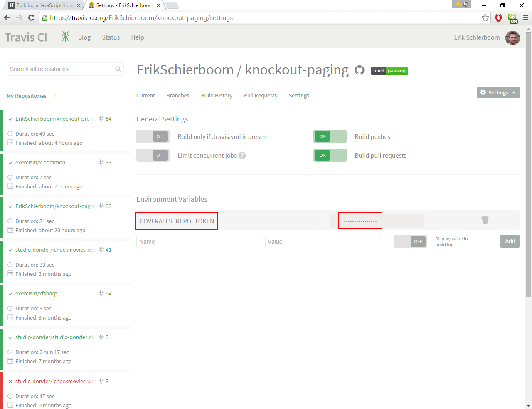Click the red adblock extension icon
Screen dimensions: 532x409
click(499, 17)
